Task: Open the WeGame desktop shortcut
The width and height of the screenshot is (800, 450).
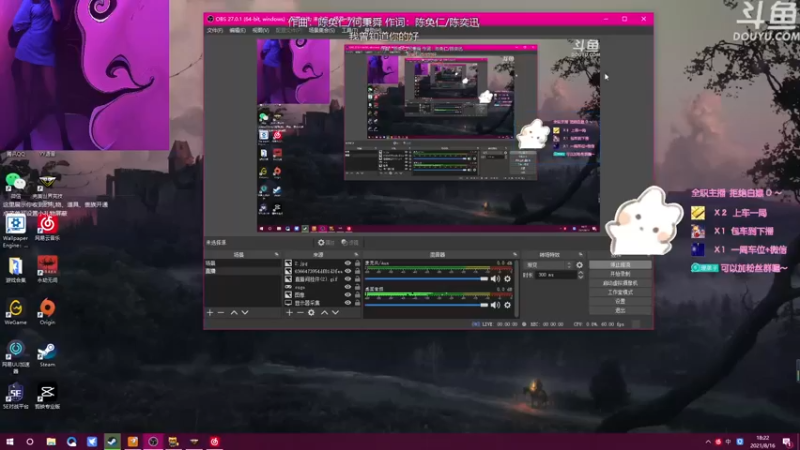Action: 15,311
